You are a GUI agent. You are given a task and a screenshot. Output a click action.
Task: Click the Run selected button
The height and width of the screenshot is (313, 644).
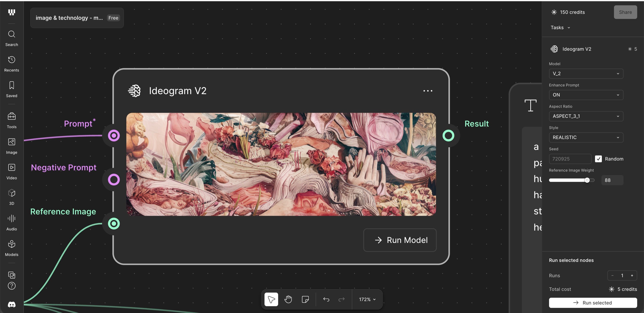click(593, 303)
